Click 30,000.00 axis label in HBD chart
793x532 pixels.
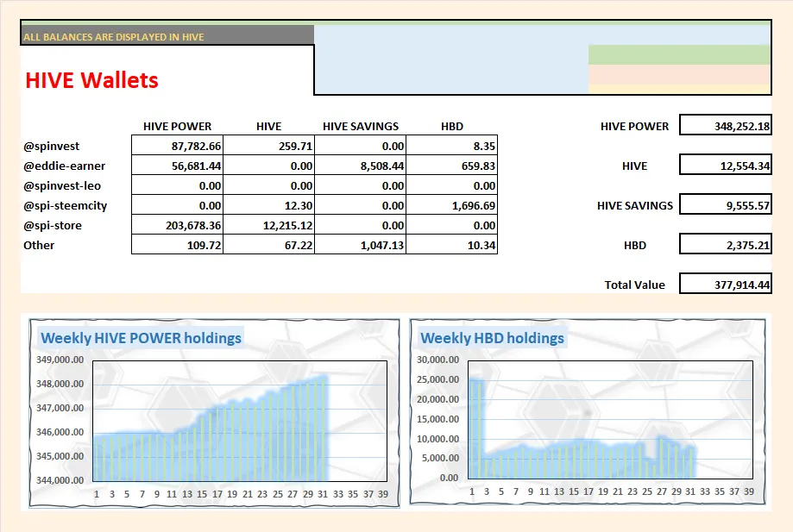click(x=438, y=360)
